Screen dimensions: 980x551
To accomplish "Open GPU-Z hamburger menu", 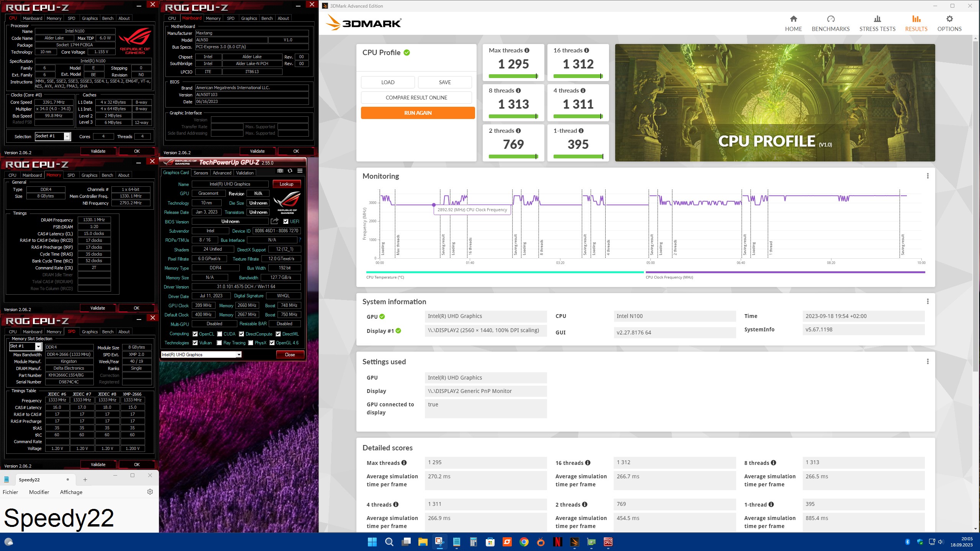I will 300,171.
